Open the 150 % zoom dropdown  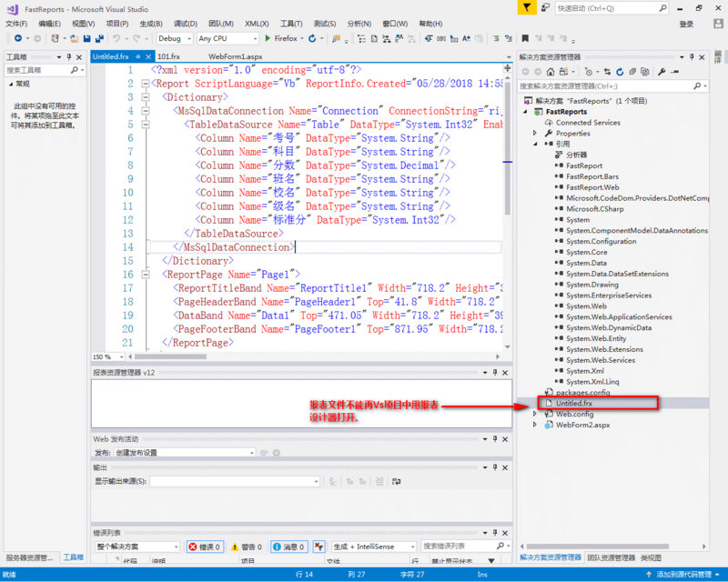(108, 356)
